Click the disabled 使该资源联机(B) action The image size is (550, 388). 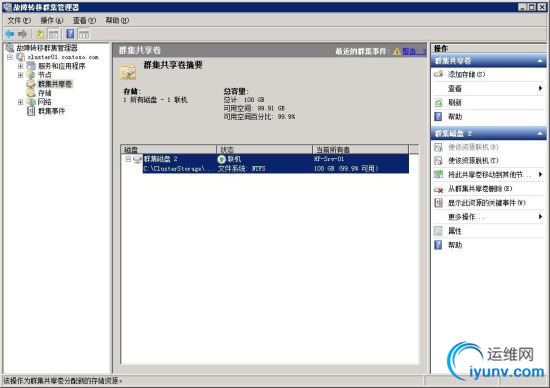pos(473,147)
